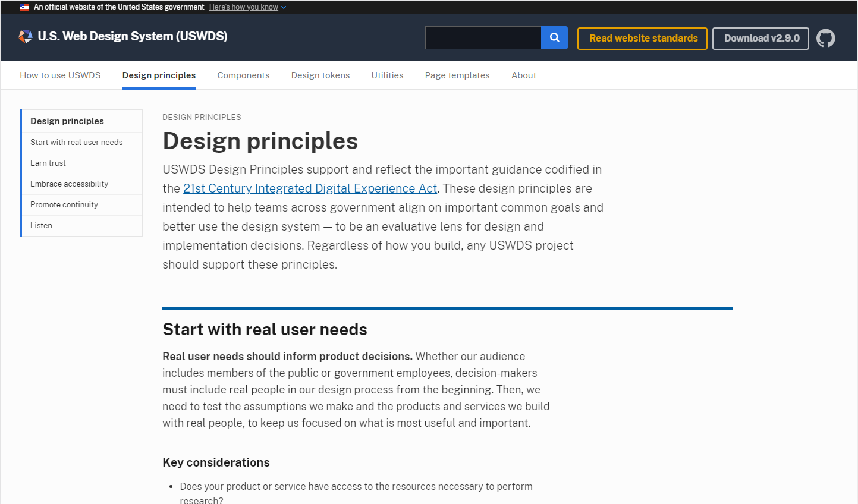Click the Design principles page title
Screen dimensions: 858x504
point(260,141)
